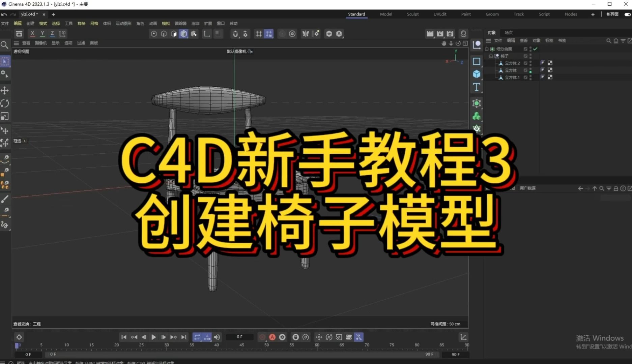Click the magnifier search icon in the Object panel
Image resolution: width=632 pixels, height=364 pixels.
pos(609,41)
